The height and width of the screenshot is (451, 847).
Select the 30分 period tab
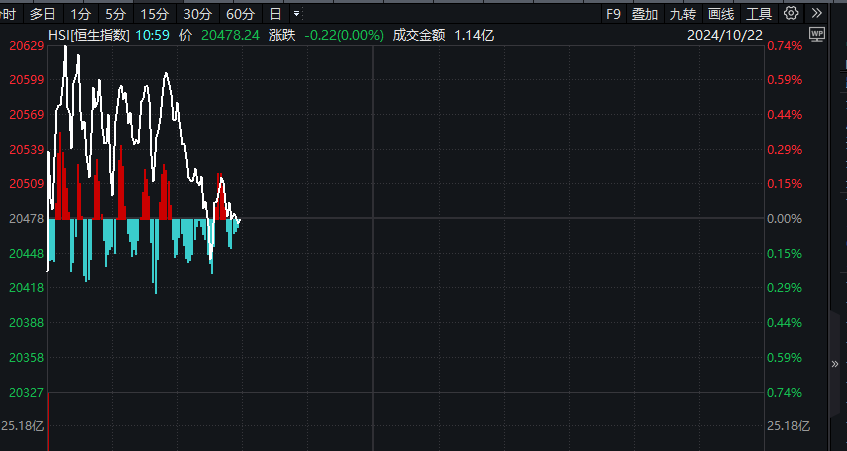coord(197,14)
